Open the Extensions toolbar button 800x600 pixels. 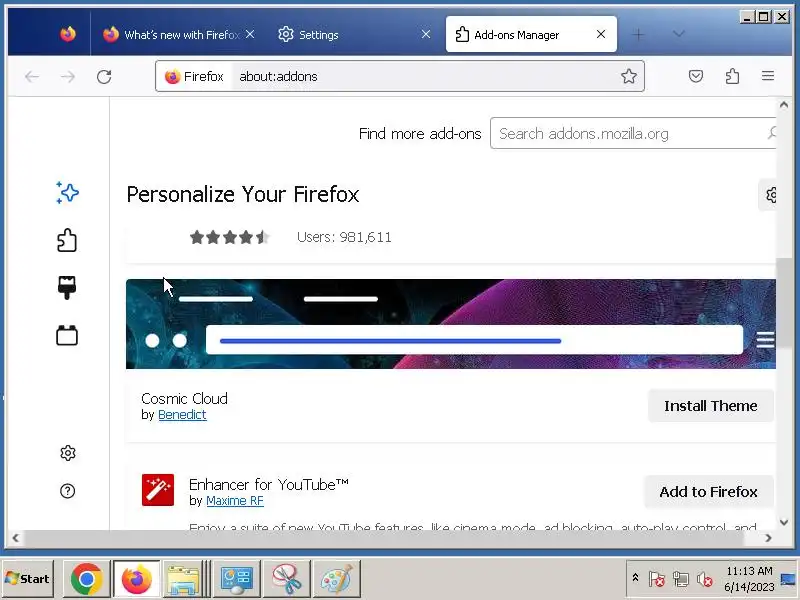tap(732, 76)
